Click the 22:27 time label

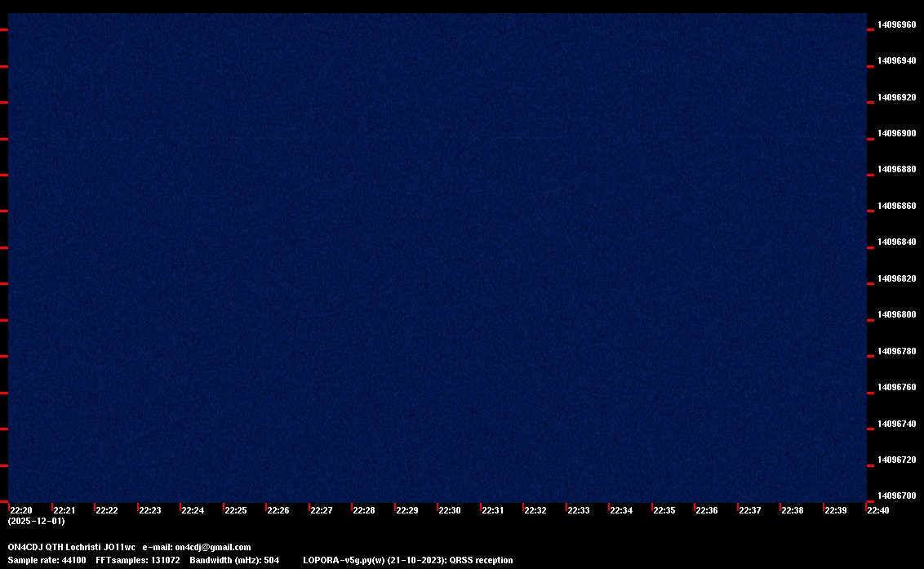[321, 510]
